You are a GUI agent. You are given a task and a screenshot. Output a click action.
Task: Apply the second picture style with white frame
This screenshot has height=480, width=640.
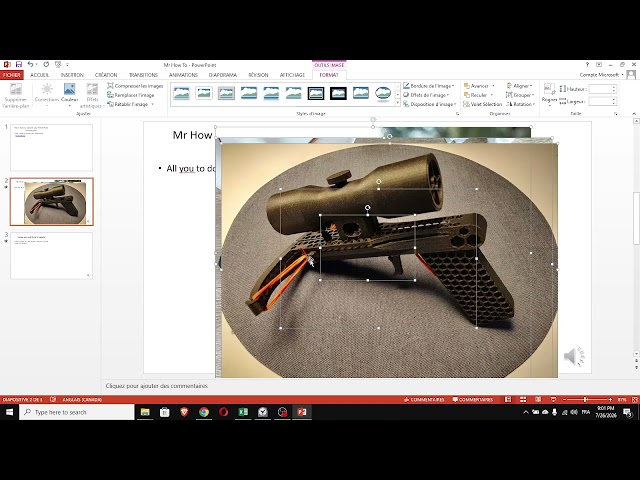204,93
